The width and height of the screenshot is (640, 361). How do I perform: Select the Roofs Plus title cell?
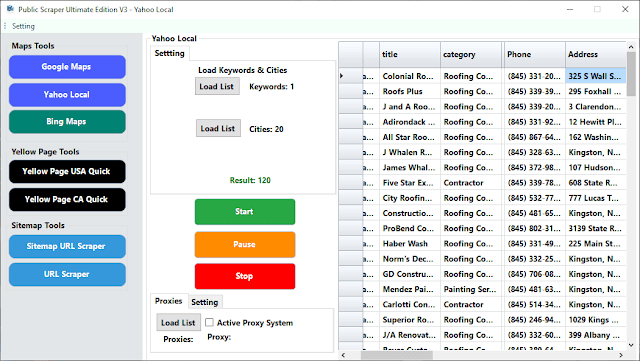tap(410, 91)
